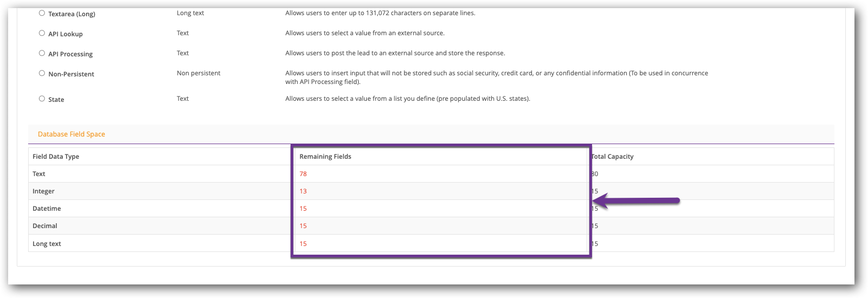Image resolution: width=868 pixels, height=298 pixels.
Task: Click the remaining fields value 13 for Integer
Action: pyautogui.click(x=303, y=191)
